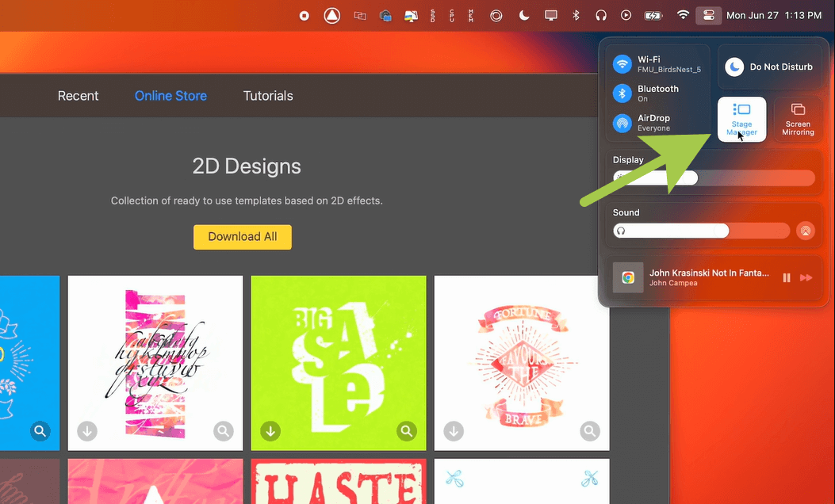Open Control Center icon in menu bar
835x504 pixels.
[707, 15]
